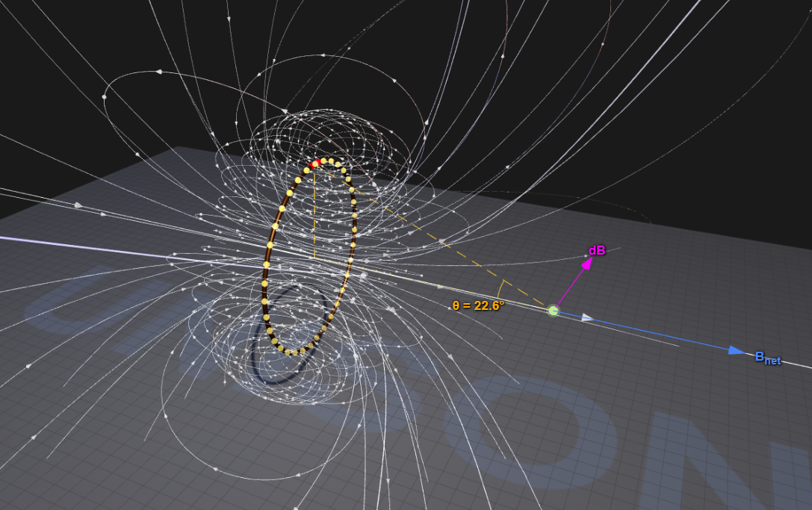
Task: Click the θ = 22.6° angle label
Action: pyautogui.click(x=478, y=306)
